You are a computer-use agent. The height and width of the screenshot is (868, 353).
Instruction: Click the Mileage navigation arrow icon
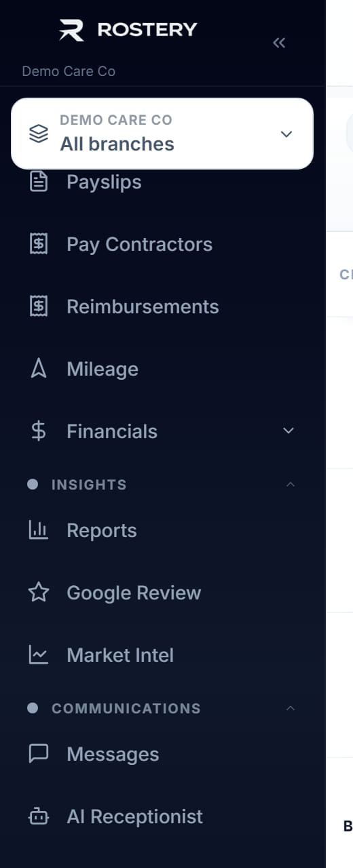point(39,369)
